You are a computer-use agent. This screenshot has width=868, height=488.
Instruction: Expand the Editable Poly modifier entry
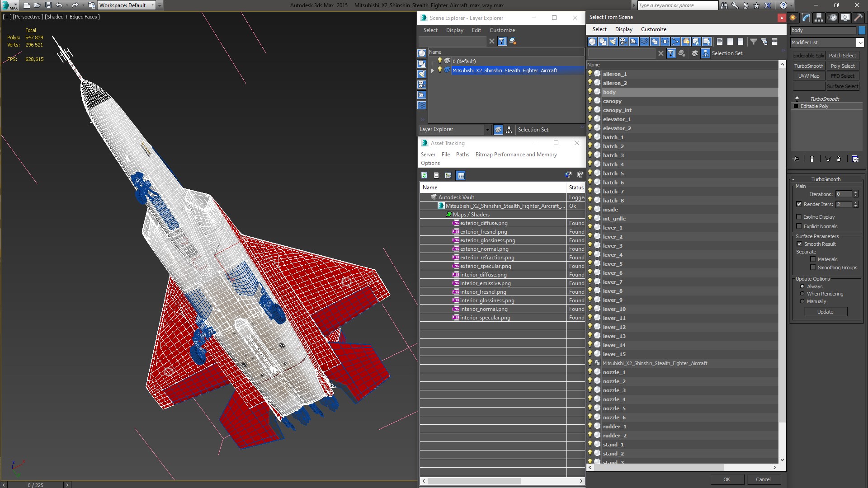796,106
